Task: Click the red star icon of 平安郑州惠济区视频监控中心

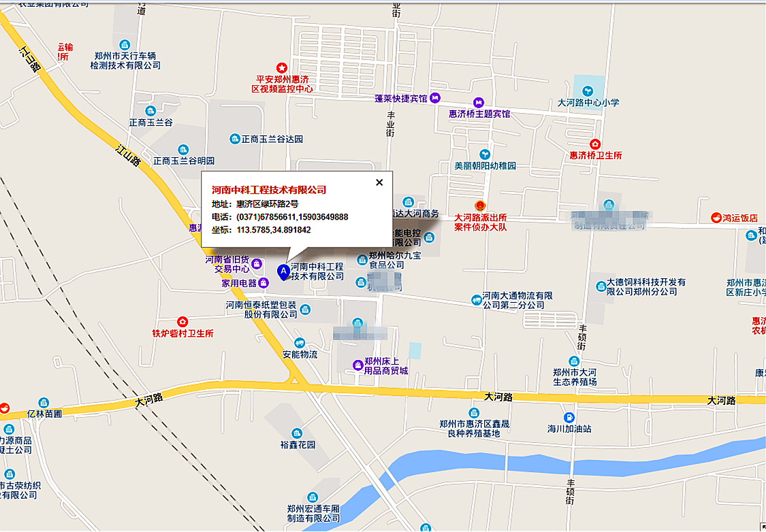Action: (282, 68)
